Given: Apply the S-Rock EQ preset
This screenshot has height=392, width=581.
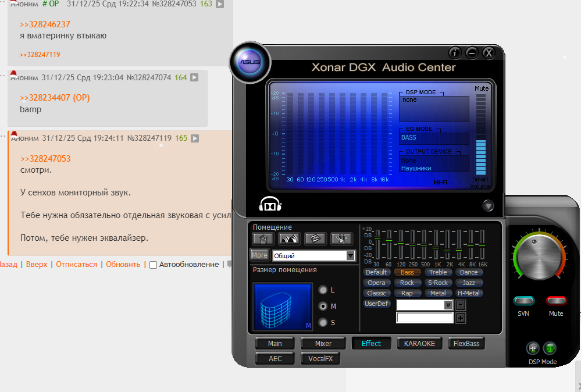Looking at the screenshot, I should pyautogui.click(x=438, y=283).
